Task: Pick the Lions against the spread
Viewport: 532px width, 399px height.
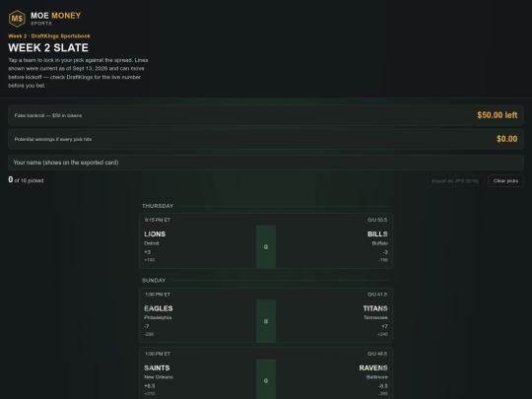Action: (198, 246)
